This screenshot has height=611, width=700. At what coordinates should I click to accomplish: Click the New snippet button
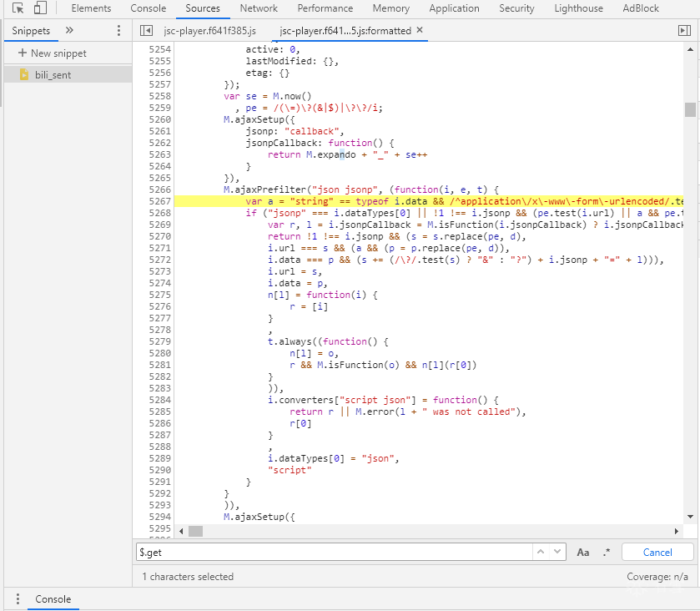pyautogui.click(x=52, y=53)
